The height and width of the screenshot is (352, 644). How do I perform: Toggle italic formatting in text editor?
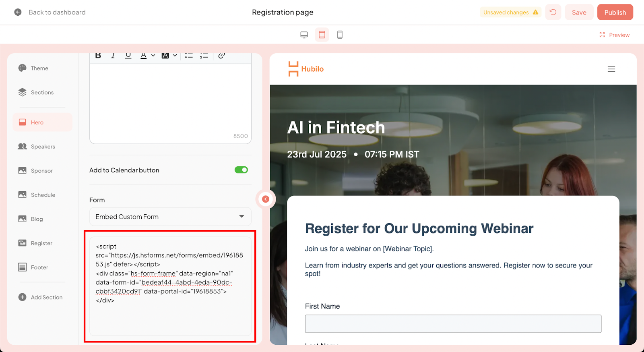click(x=113, y=56)
